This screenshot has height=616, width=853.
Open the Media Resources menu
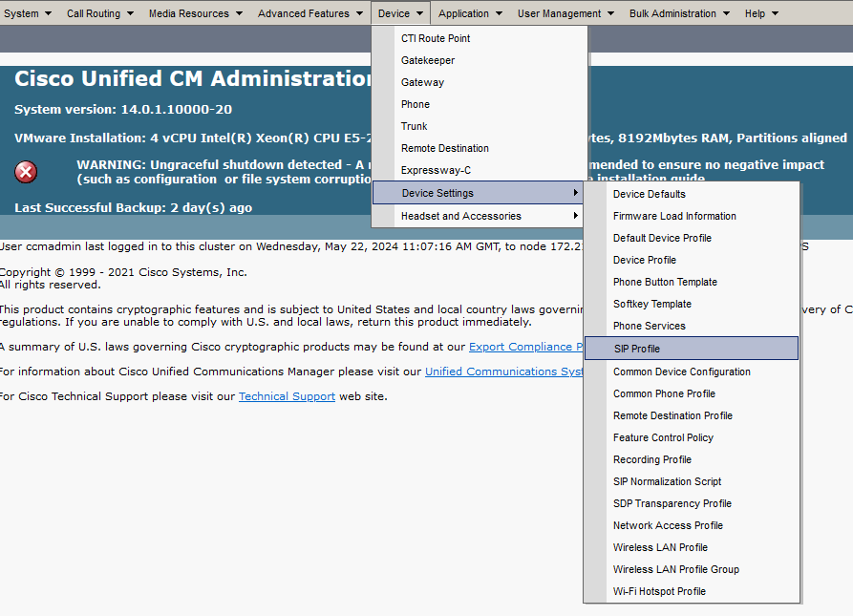pos(195,13)
